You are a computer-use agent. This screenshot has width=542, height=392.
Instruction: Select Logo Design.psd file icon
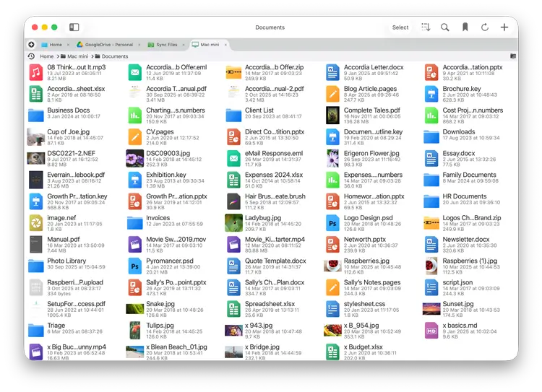point(332,222)
